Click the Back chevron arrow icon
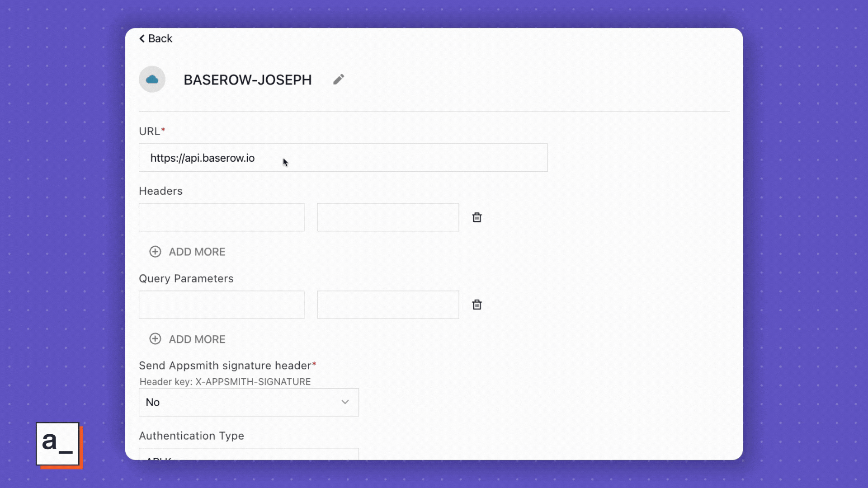The width and height of the screenshot is (868, 488). click(142, 38)
